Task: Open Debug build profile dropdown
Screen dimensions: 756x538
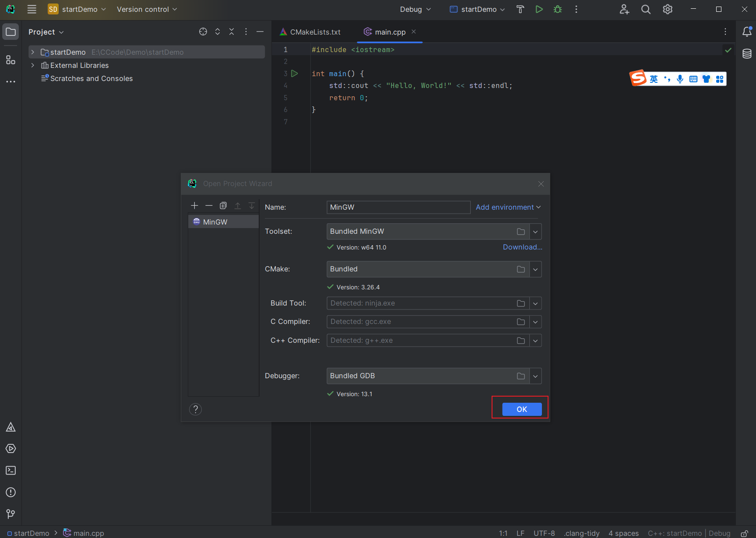Action: (x=415, y=9)
